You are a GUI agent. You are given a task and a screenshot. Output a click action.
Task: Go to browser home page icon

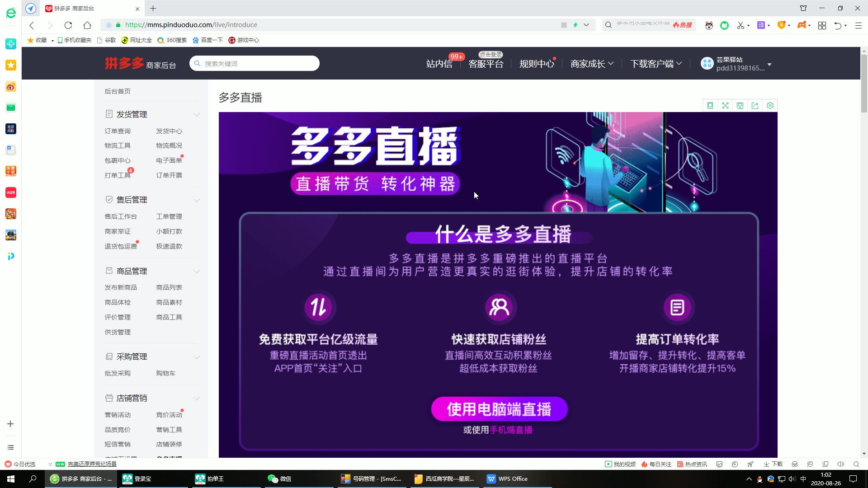[x=87, y=25]
